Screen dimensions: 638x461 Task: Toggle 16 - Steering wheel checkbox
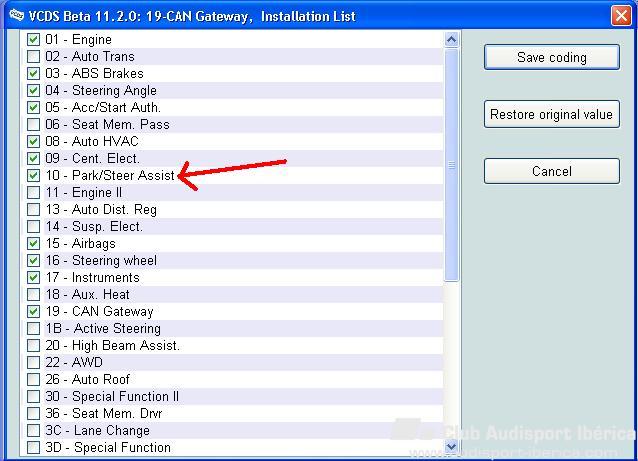click(33, 260)
